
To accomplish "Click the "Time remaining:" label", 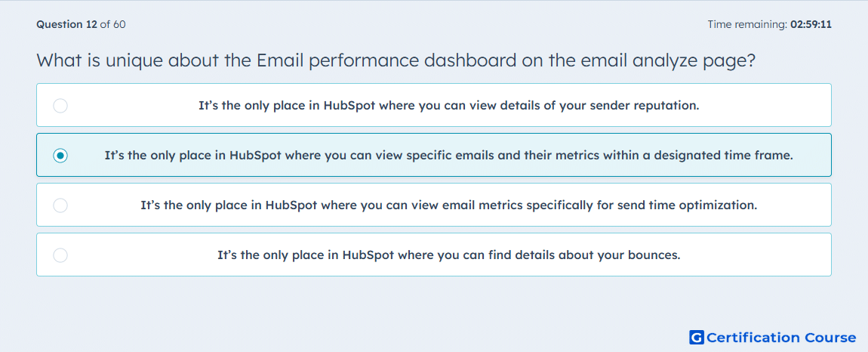I will (747, 24).
